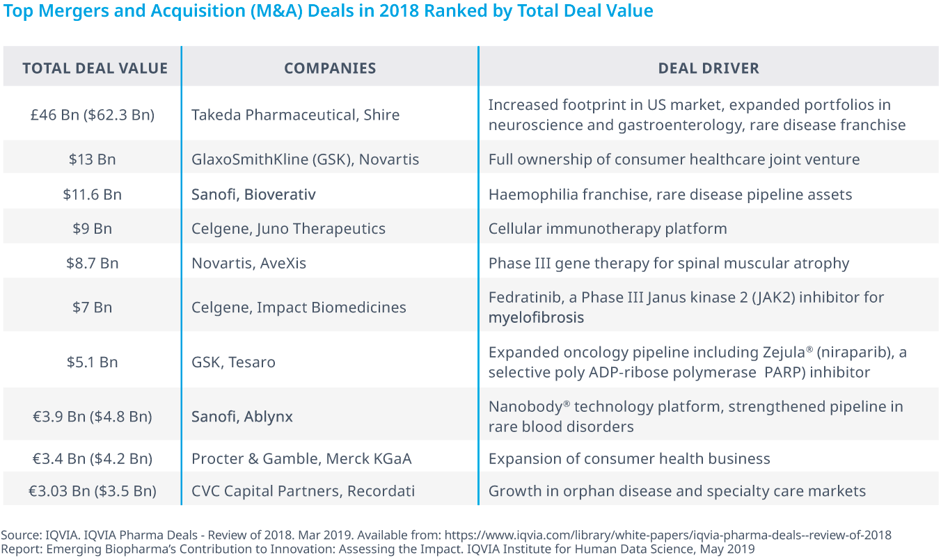Image resolution: width=941 pixels, height=560 pixels.
Task: Click the £46 Bn ($62.3 Bn) value
Action: pyautogui.click(x=92, y=115)
